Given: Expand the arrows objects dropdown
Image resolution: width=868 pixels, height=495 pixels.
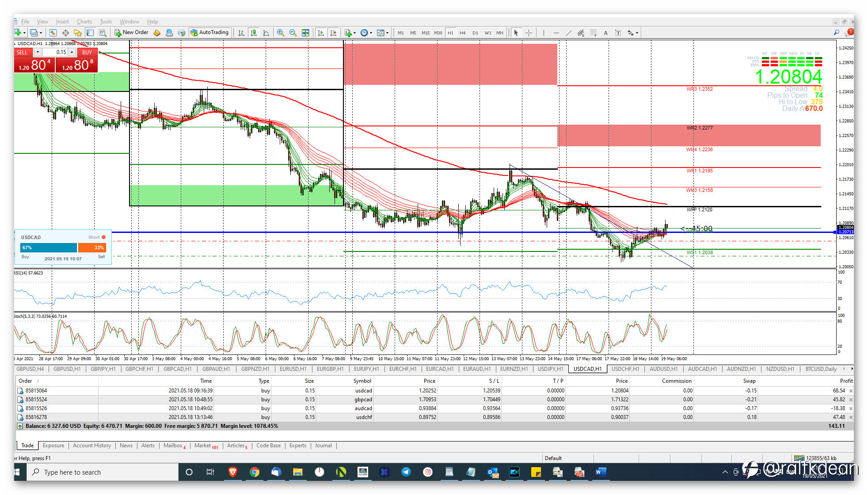Looking at the screenshot, I should [637, 33].
